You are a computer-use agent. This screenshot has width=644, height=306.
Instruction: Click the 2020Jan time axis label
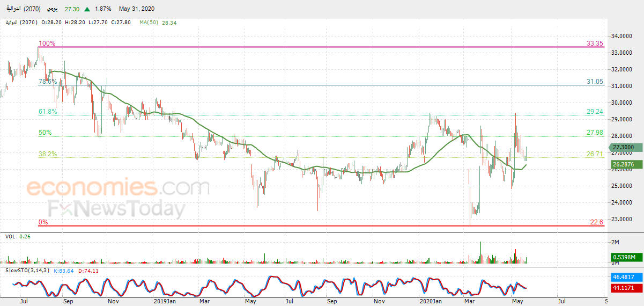pyautogui.click(x=431, y=302)
